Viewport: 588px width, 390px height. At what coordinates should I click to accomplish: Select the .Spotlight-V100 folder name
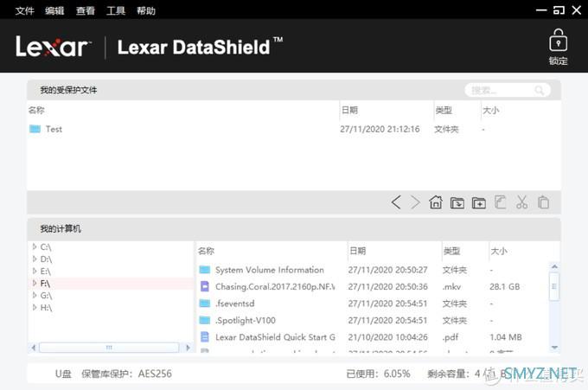pos(246,320)
